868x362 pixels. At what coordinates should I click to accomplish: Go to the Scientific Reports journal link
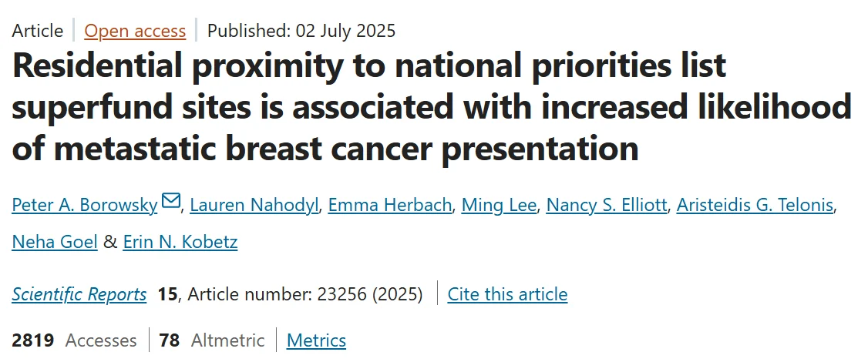tap(79, 294)
